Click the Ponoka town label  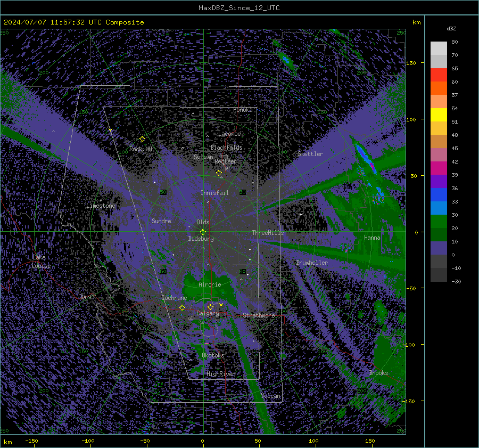coord(243,110)
